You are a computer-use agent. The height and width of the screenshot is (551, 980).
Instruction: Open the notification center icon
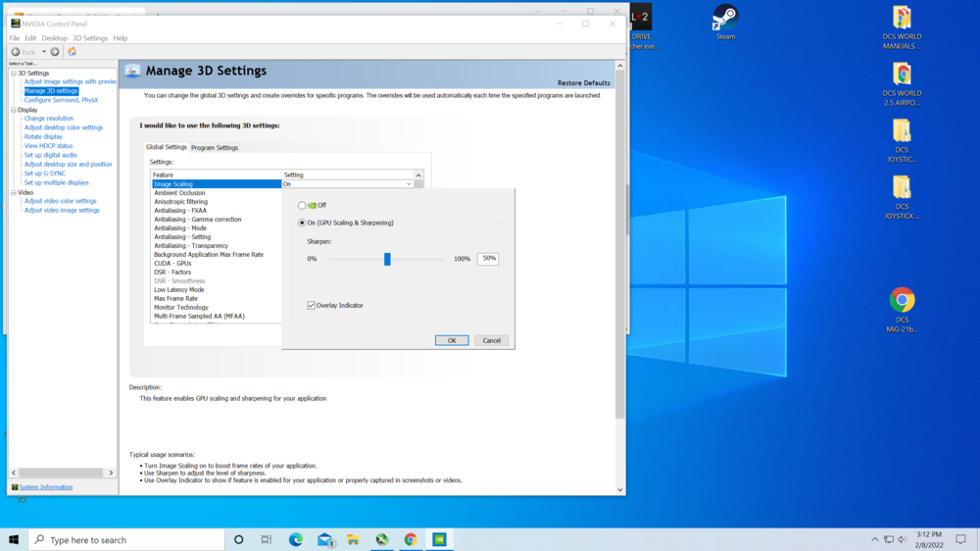[960, 540]
